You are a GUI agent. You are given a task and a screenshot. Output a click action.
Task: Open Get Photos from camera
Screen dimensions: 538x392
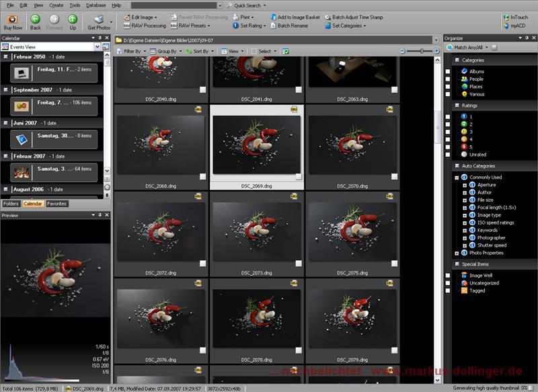tap(99, 20)
